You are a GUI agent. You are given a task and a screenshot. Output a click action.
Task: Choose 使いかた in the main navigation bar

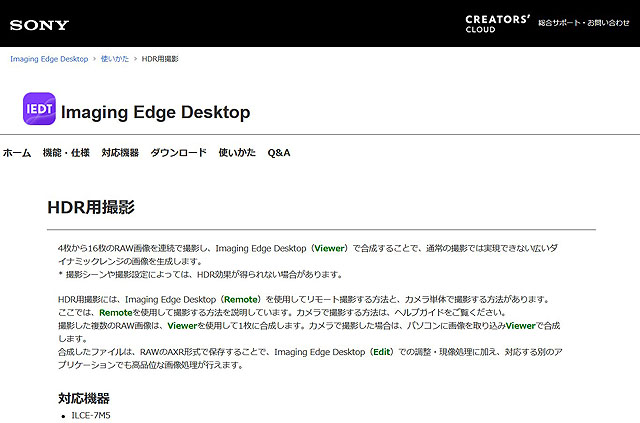(x=237, y=153)
